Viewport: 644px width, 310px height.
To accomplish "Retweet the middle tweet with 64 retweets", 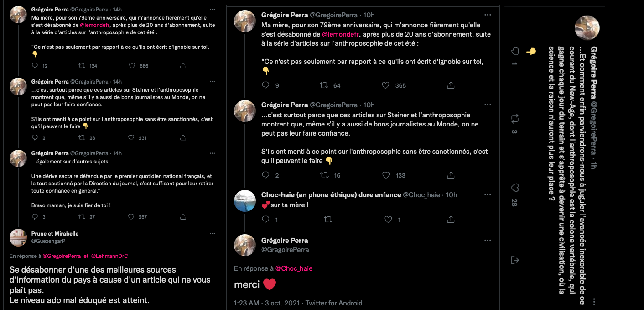I will (324, 85).
